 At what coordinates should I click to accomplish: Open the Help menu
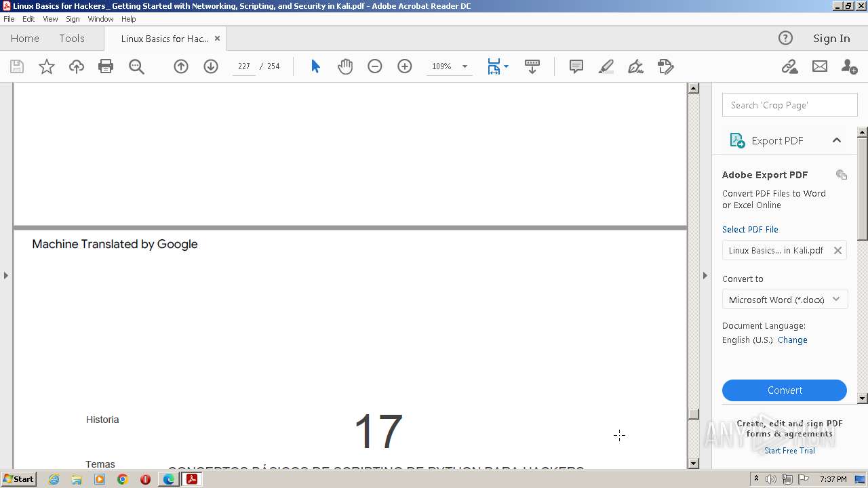[x=129, y=19]
